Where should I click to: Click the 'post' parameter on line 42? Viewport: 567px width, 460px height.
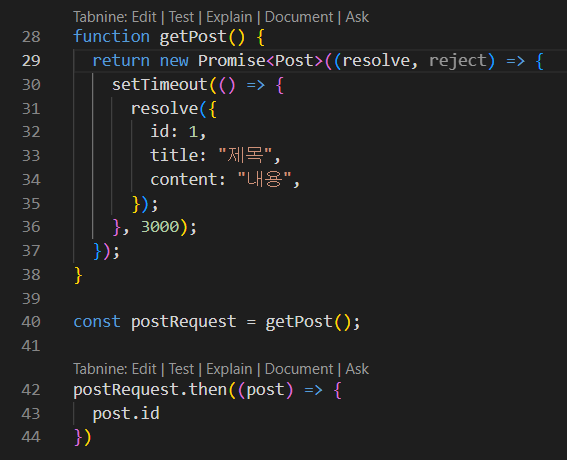[265, 391]
